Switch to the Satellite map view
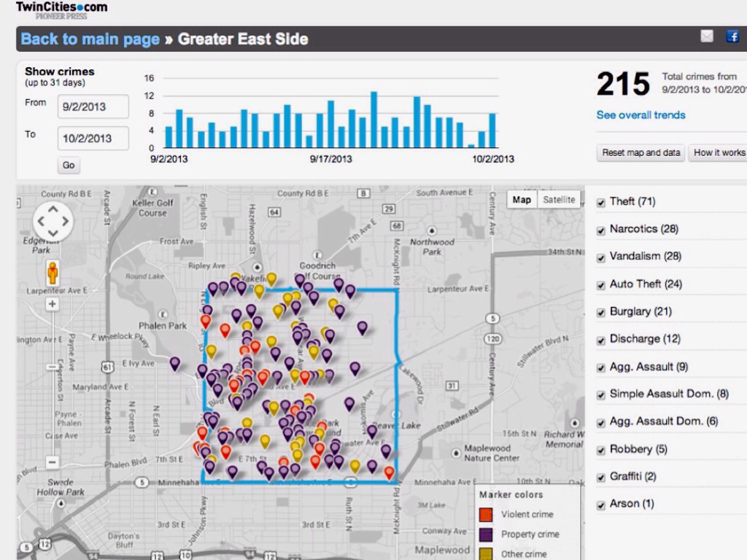747x560 pixels. pos(559,200)
